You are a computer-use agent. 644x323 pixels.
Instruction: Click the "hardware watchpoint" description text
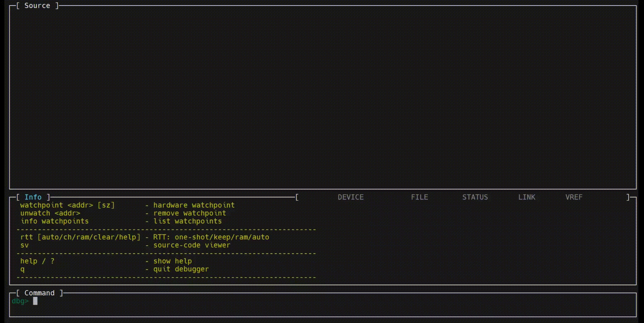pos(194,205)
